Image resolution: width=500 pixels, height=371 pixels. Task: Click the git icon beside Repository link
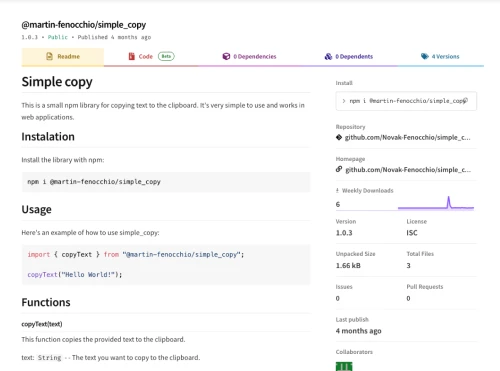click(x=339, y=137)
